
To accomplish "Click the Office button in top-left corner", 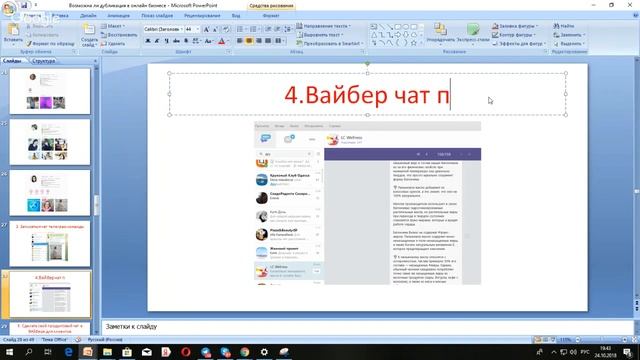I will tap(9, 7).
